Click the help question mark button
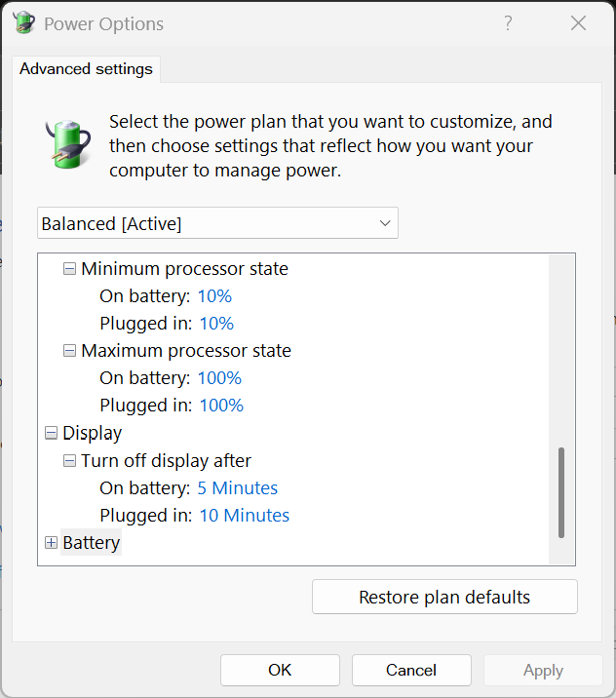Viewport: 616px width, 698px height. tap(508, 23)
